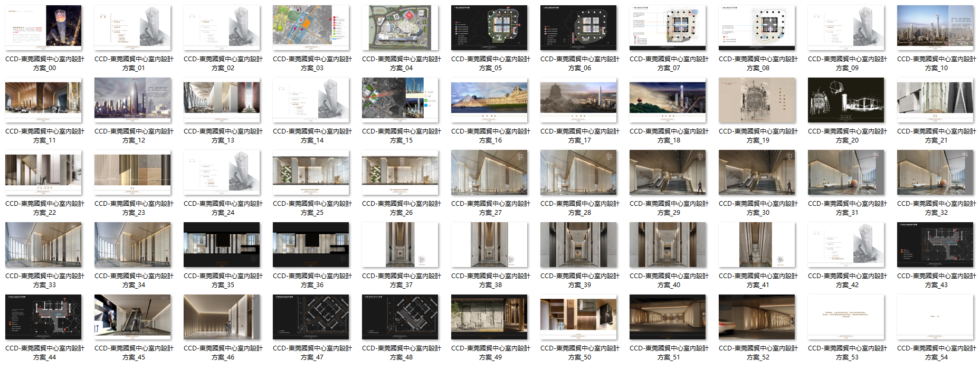Open the 方案_43 dark plan thumbnail
This screenshot has height=370, width=980.
(x=935, y=244)
